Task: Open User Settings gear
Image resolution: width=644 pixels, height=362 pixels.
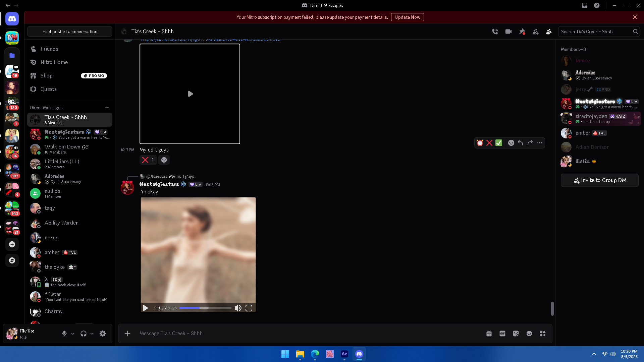Action: [x=103, y=334]
